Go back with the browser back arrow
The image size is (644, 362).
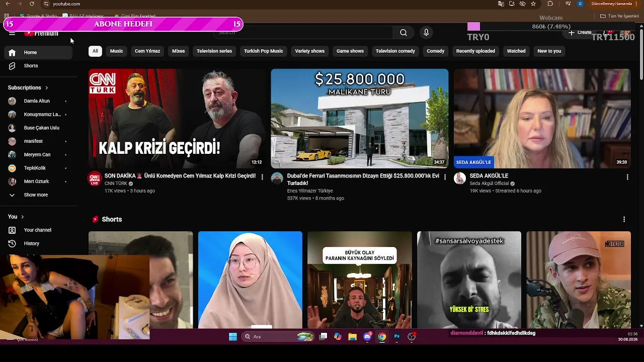[x=7, y=4]
